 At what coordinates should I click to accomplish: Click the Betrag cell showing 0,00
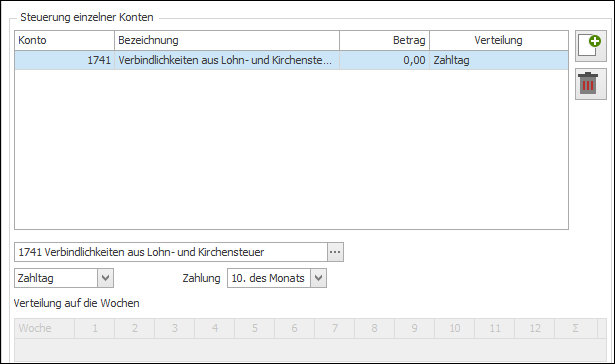coord(385,60)
